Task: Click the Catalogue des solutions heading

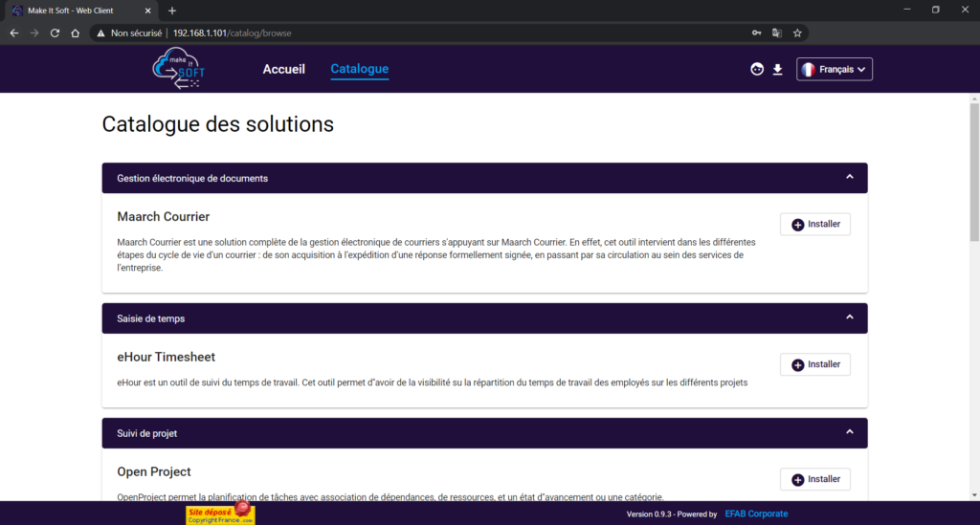Action: [217, 124]
